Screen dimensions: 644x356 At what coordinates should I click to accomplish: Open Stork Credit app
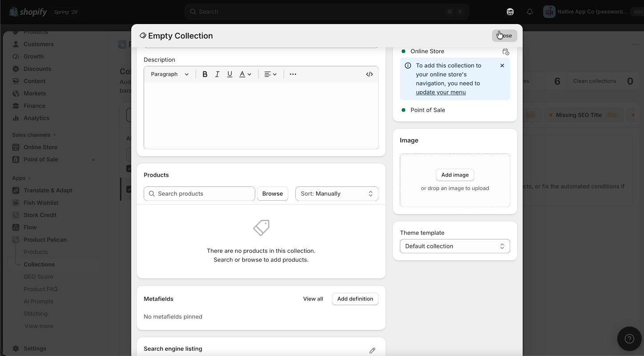click(x=40, y=215)
